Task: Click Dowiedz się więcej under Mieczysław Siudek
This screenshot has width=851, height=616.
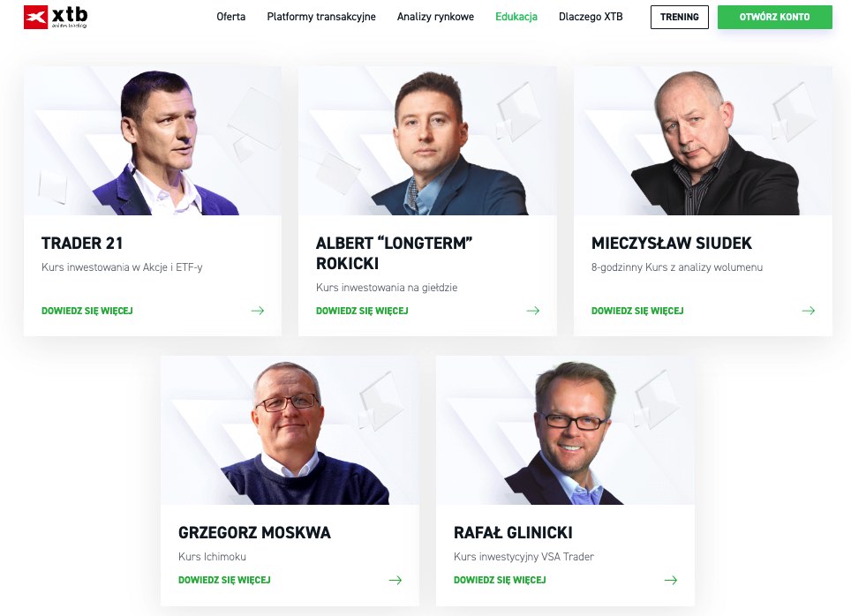Action: point(637,311)
